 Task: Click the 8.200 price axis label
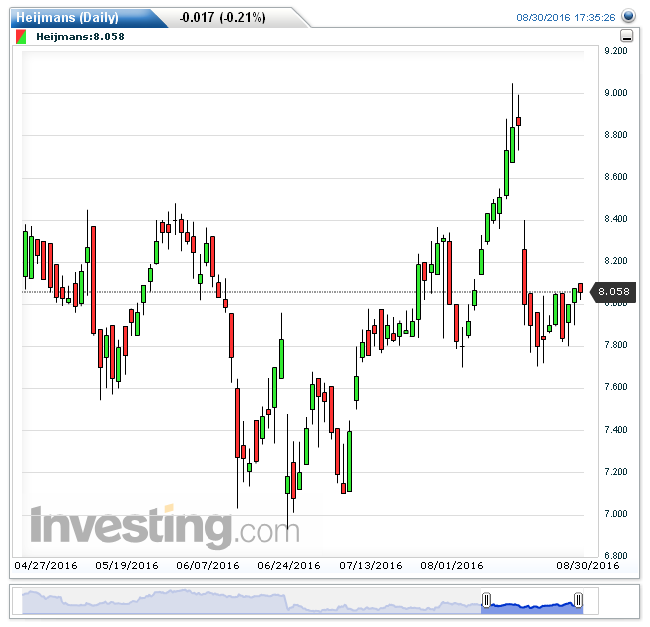(x=616, y=261)
